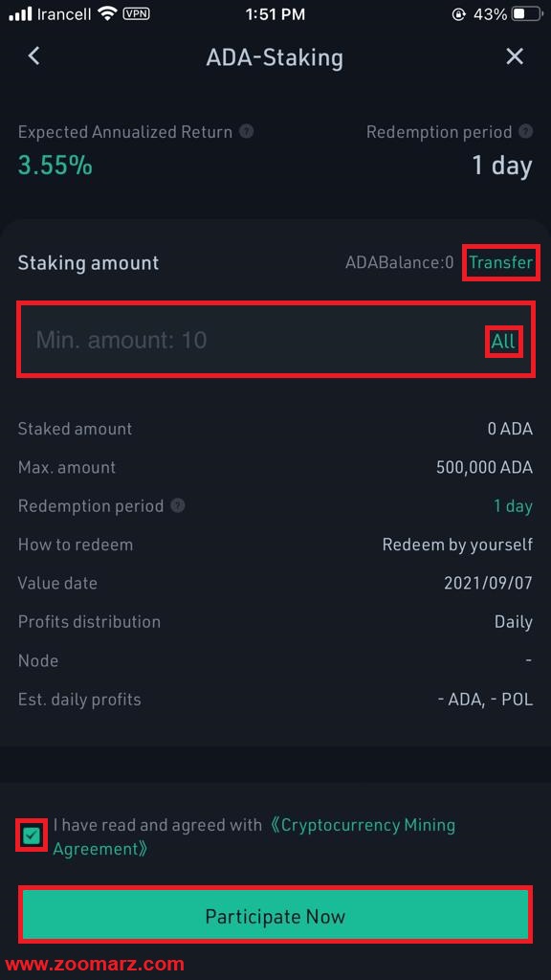
Task: Tap info icon next to Redemption period row
Action: (178, 505)
